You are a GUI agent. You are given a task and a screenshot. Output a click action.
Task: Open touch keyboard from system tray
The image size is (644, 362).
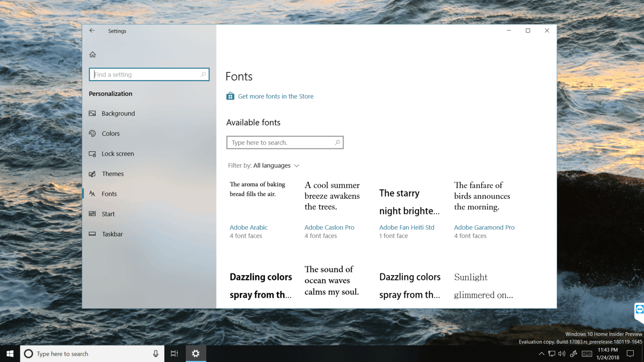click(587, 354)
